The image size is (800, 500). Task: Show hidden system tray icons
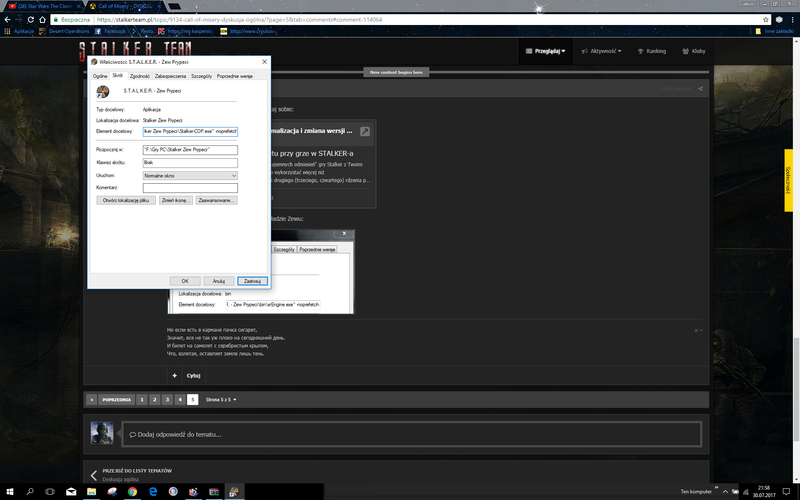pos(725,492)
